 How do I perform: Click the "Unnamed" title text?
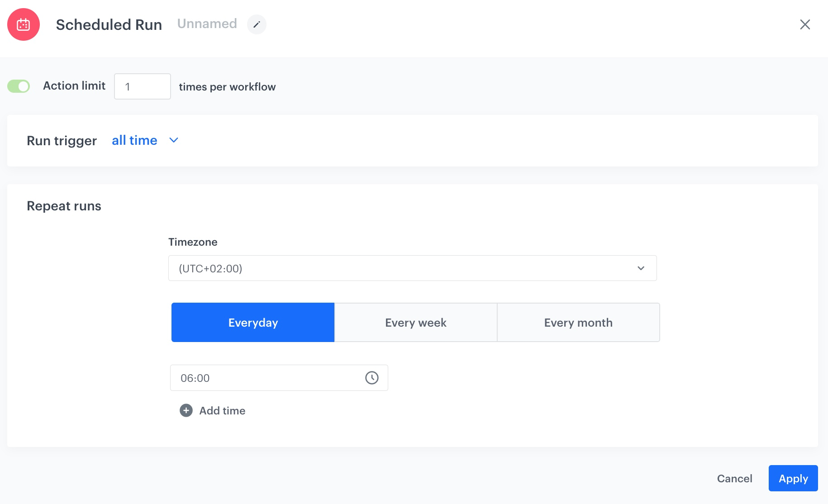(x=207, y=24)
